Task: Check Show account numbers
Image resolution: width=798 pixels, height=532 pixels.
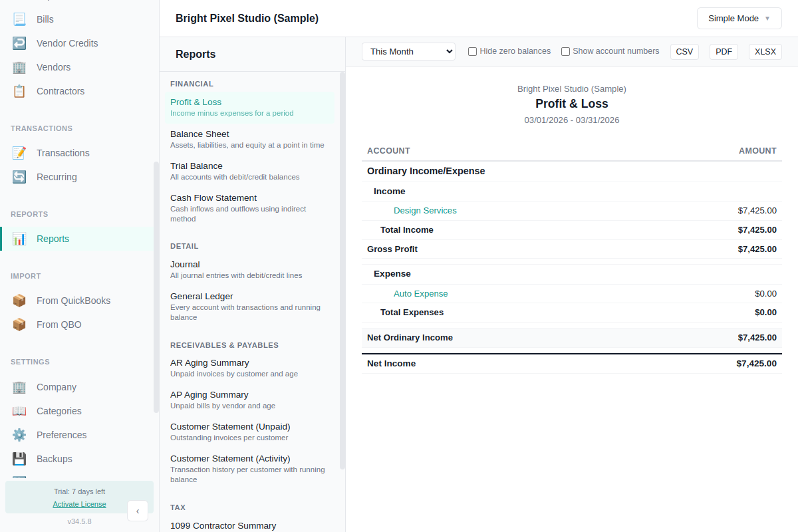Action: point(565,51)
